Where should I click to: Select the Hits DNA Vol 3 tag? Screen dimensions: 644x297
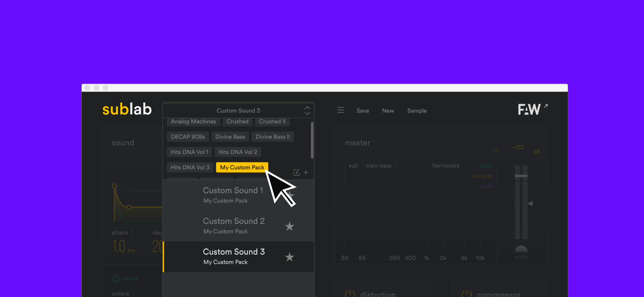click(x=190, y=167)
